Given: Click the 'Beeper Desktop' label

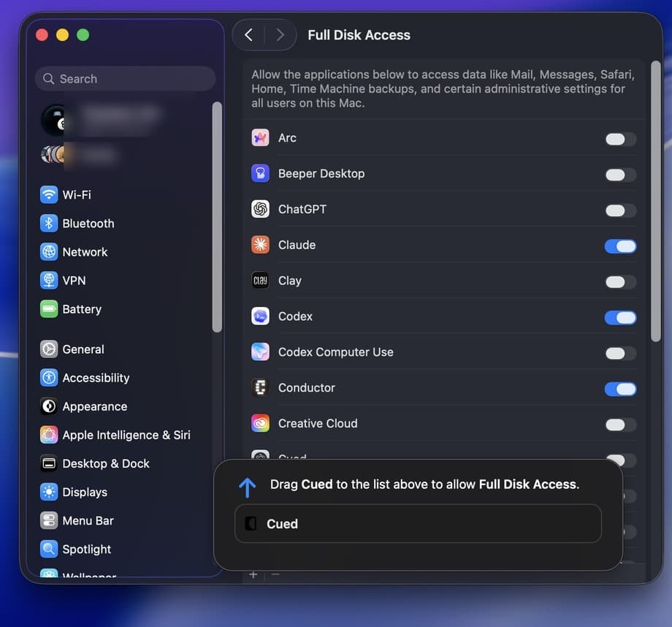Looking at the screenshot, I should coord(321,174).
